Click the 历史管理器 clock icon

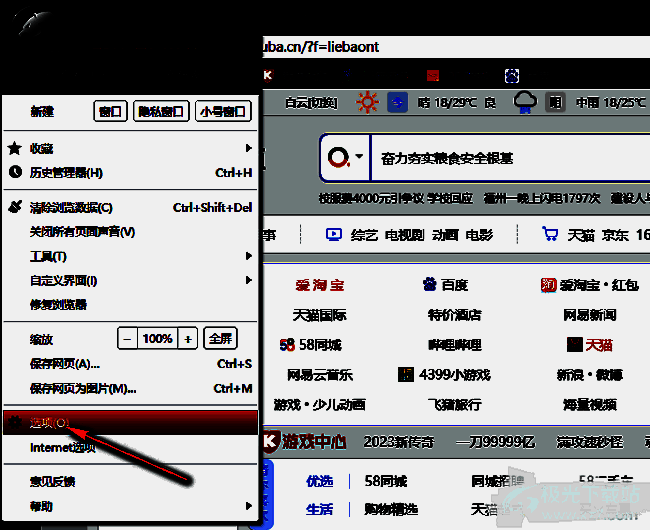pyautogui.click(x=14, y=173)
